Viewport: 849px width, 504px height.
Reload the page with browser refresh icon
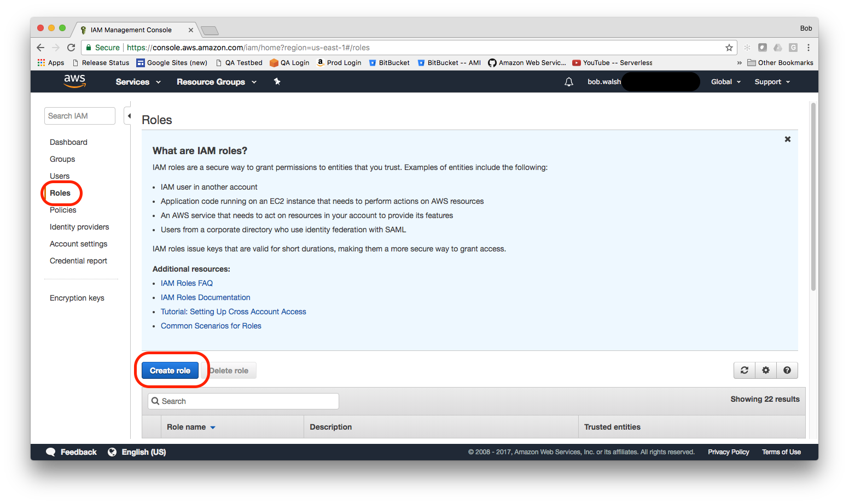71,48
